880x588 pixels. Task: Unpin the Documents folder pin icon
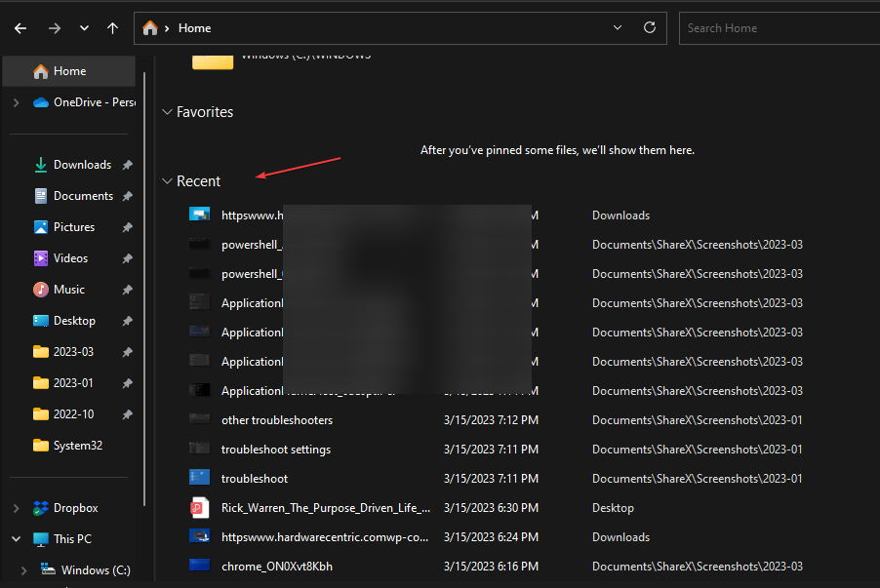(x=127, y=195)
